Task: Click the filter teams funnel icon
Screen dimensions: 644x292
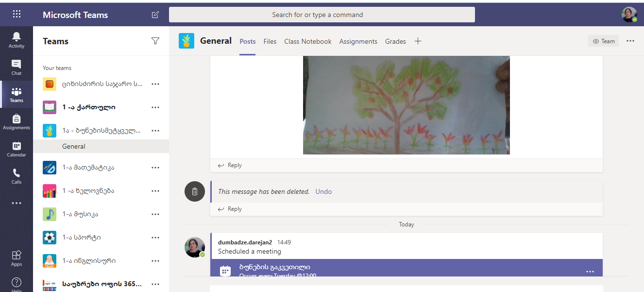Action: coord(155,41)
